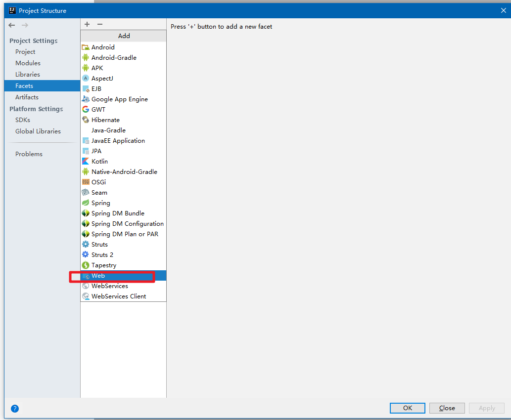Click the Struts gear icon
The width and height of the screenshot is (511, 420).
pyautogui.click(x=86, y=244)
